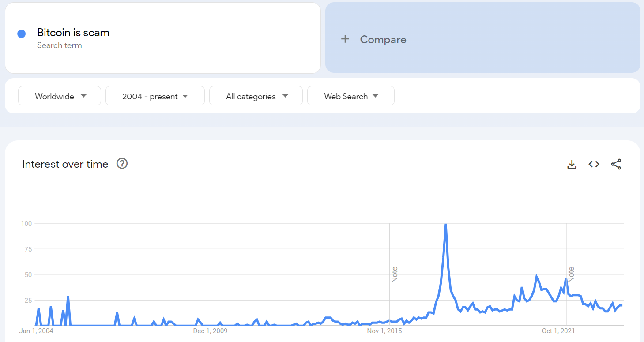Open the Interest over time help icon

122,164
